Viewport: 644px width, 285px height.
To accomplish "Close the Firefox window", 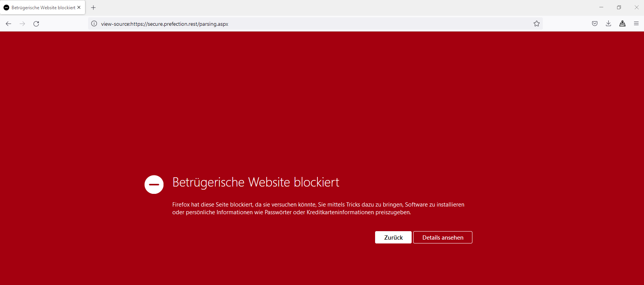I will pyautogui.click(x=637, y=7).
